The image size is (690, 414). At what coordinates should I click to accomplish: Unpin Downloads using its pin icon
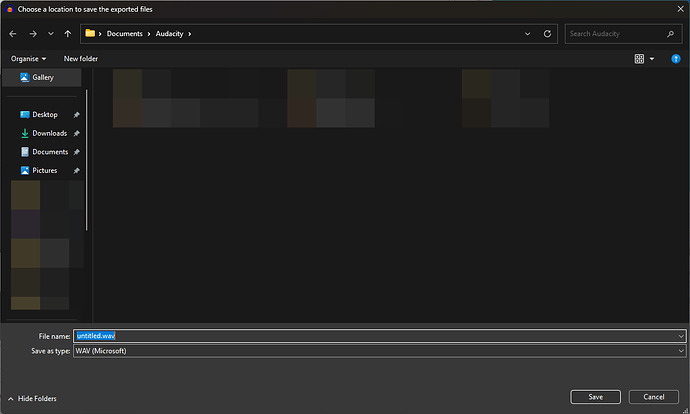pyautogui.click(x=76, y=133)
